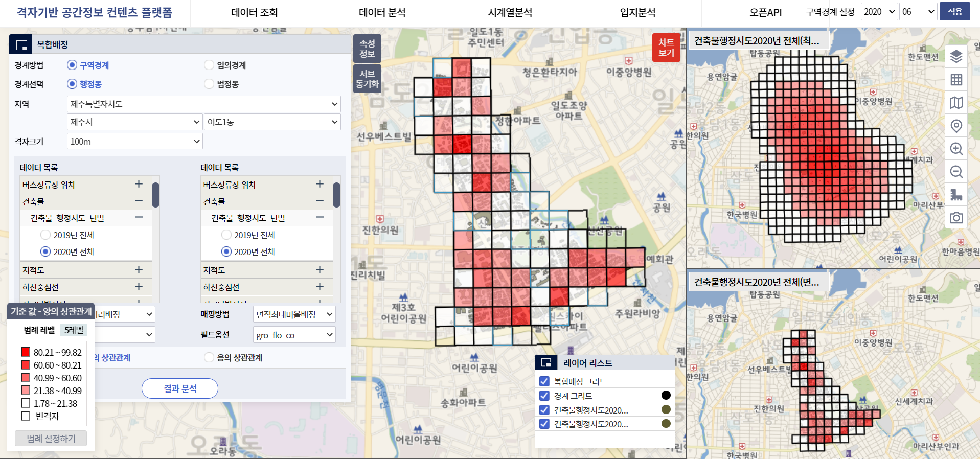Expand the 지적도 item in left list
Screen dimensions: 980x459
139,270
